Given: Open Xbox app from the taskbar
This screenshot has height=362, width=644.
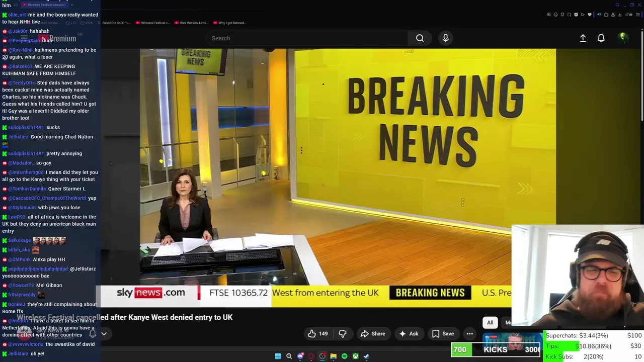Looking at the screenshot, I should click(x=355, y=356).
